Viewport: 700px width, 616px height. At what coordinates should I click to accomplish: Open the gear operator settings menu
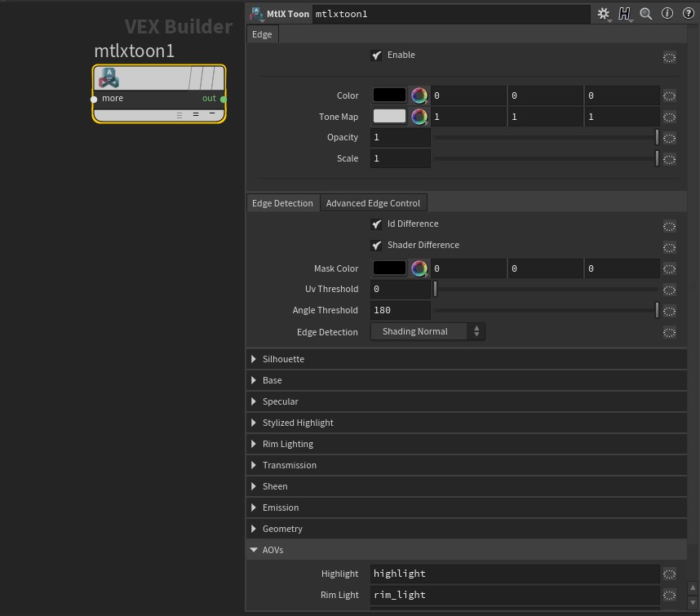[x=602, y=13]
